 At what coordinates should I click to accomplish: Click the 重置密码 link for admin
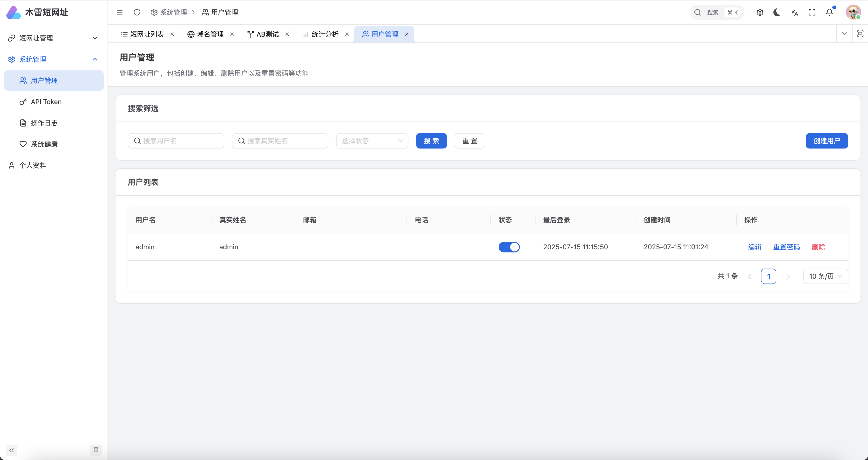point(786,247)
